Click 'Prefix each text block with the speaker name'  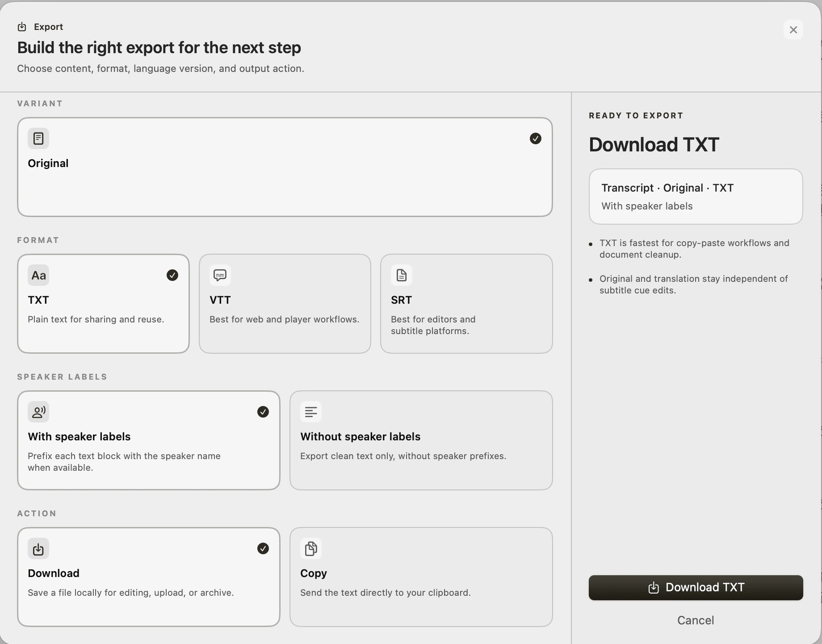(x=124, y=456)
